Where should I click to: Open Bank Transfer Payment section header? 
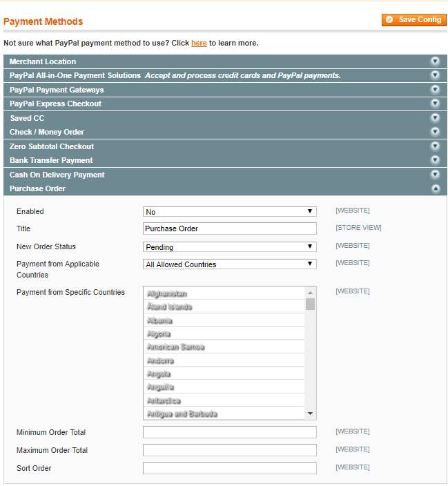(225, 160)
